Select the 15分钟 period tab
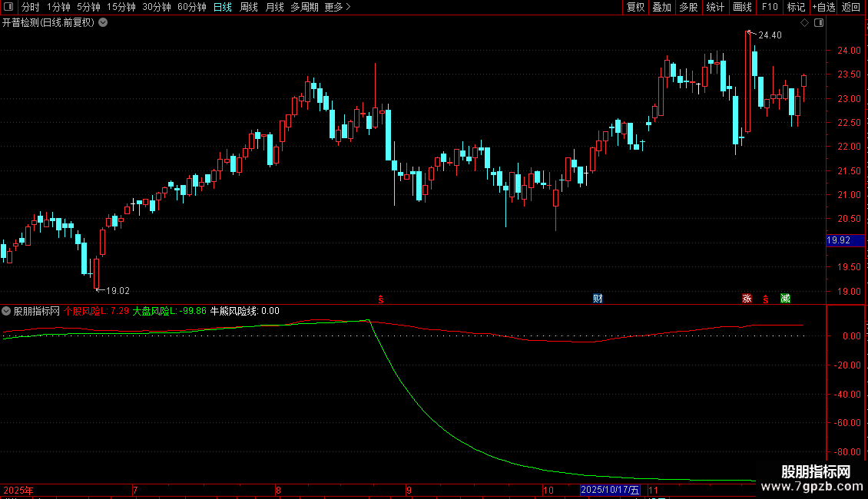The width and height of the screenshot is (868, 499). (x=121, y=7)
